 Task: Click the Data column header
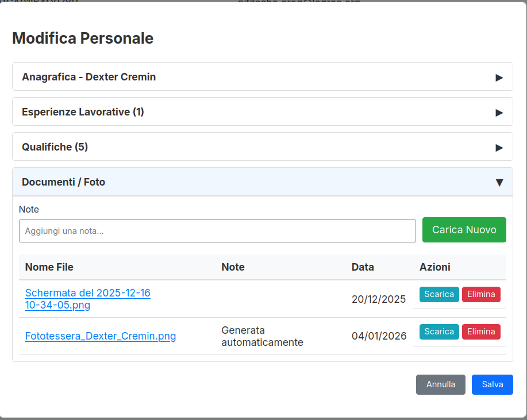click(x=363, y=267)
